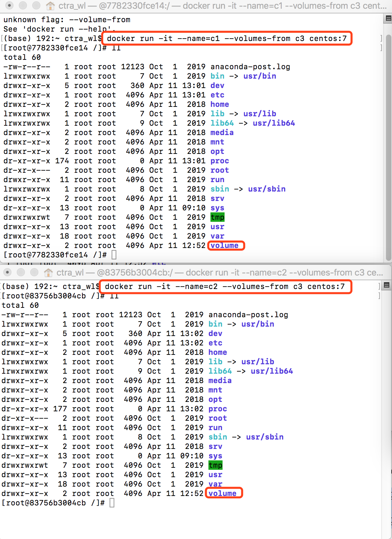The height and width of the screenshot is (539, 392).
Task: Click the 'dev' directory in c1 window
Action: (x=218, y=86)
